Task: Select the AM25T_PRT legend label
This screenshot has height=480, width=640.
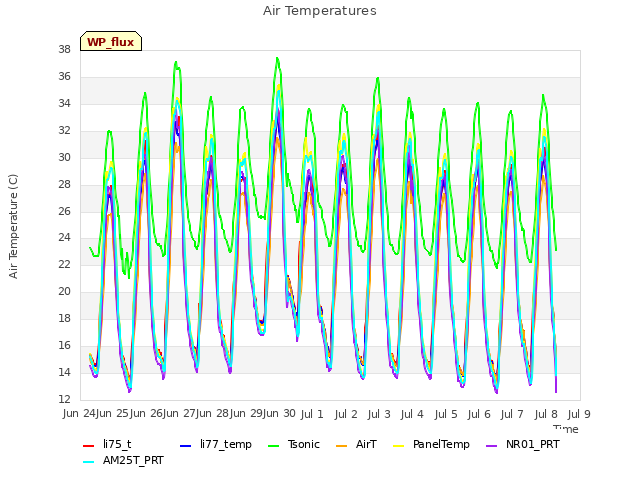Action: (x=133, y=460)
